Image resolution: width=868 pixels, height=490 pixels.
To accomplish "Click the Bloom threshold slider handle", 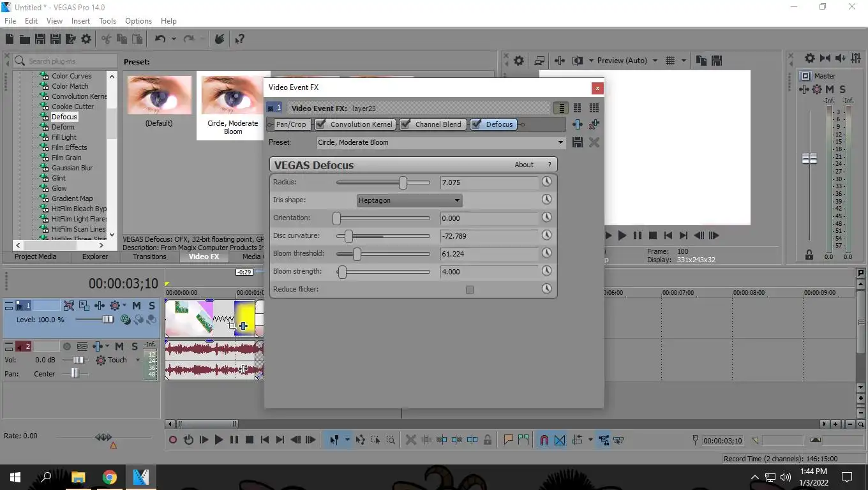I will coord(357,254).
